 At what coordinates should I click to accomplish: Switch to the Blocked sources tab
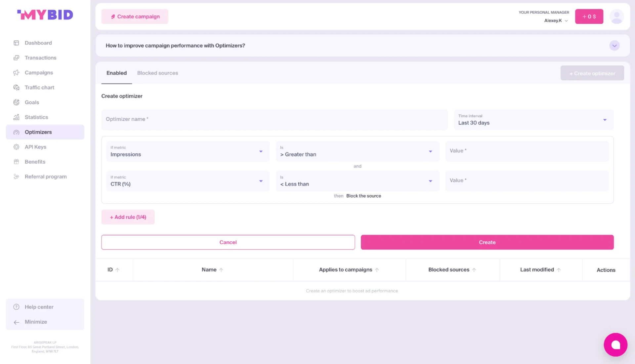pyautogui.click(x=157, y=73)
